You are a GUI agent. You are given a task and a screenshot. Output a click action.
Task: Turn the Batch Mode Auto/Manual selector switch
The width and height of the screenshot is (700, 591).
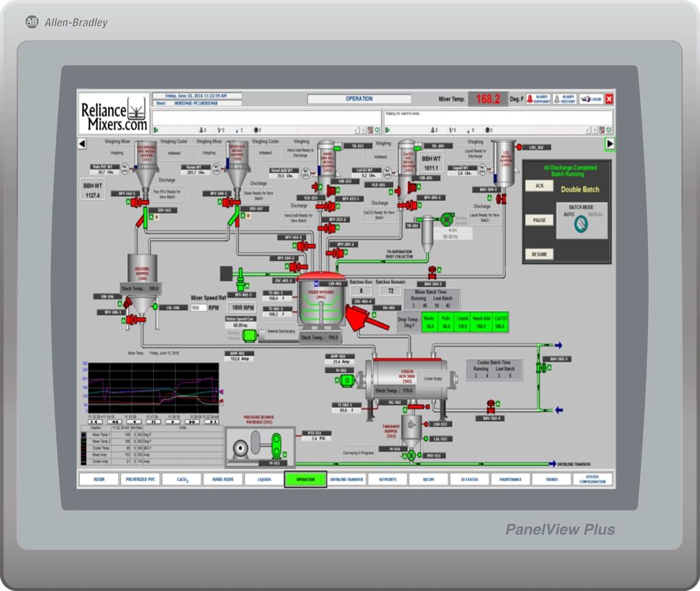(x=581, y=222)
